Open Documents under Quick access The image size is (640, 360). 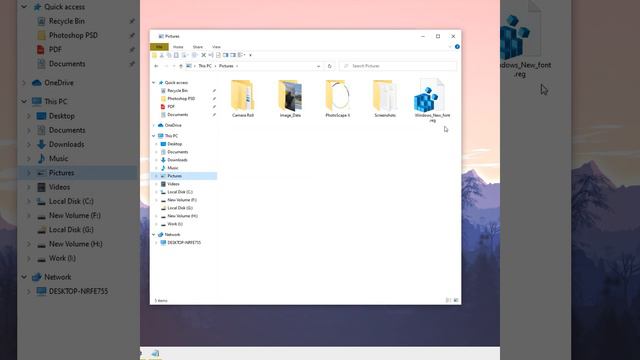[178, 115]
